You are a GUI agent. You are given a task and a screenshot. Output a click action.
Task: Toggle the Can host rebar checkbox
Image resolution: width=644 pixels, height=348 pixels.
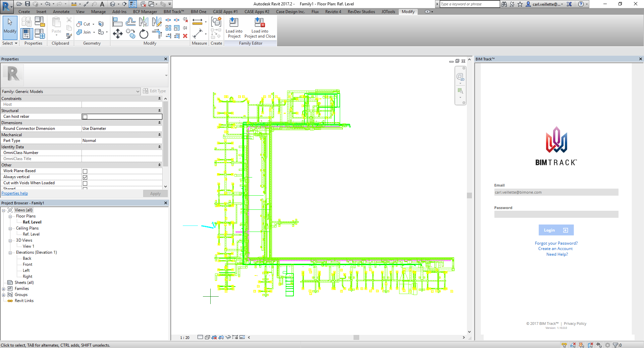(85, 117)
